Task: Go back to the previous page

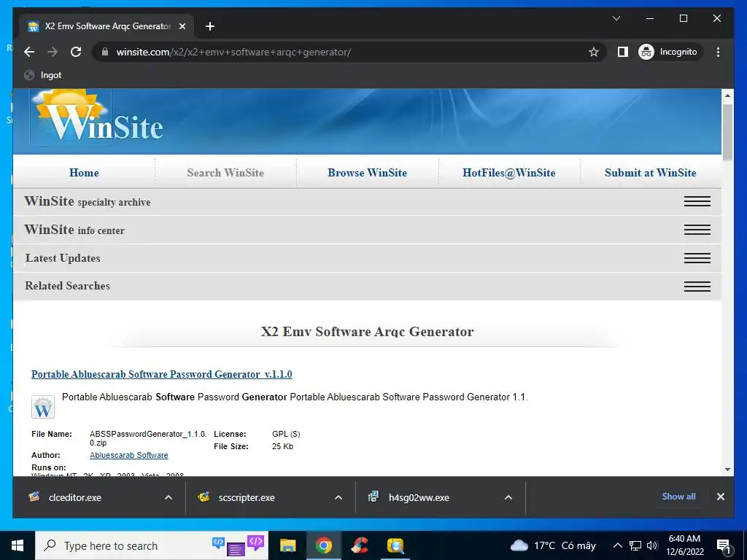Action: [29, 52]
